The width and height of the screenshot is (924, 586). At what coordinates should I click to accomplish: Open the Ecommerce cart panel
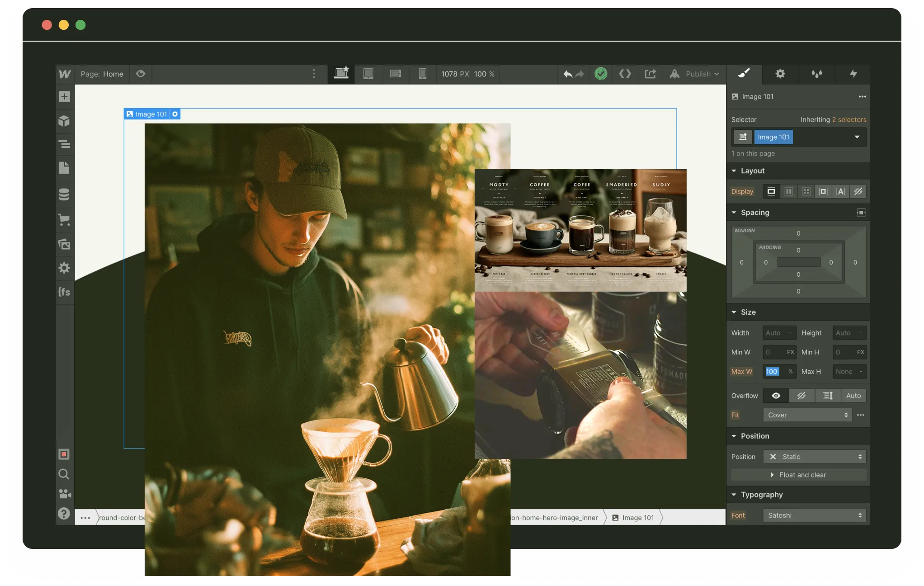(x=64, y=220)
